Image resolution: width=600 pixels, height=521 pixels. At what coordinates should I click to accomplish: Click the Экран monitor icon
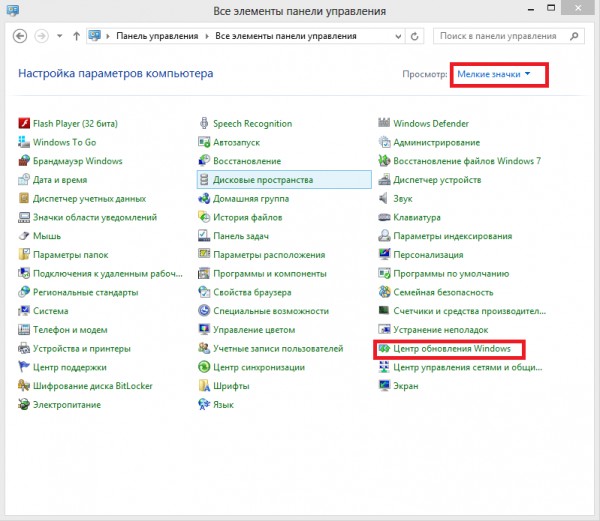click(x=384, y=386)
